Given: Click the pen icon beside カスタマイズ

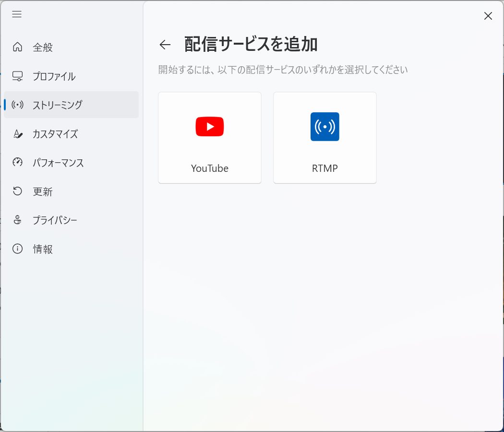Looking at the screenshot, I should click(18, 134).
